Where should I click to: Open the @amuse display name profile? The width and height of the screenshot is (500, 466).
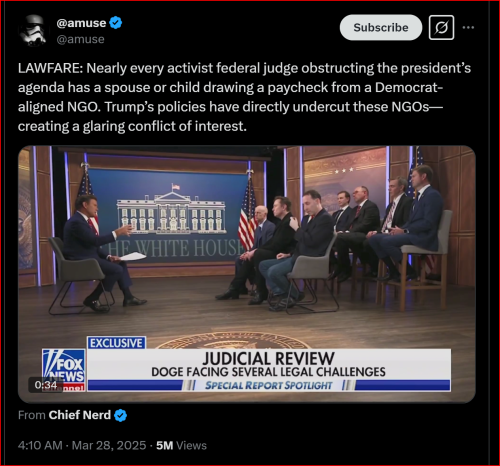pos(81,23)
